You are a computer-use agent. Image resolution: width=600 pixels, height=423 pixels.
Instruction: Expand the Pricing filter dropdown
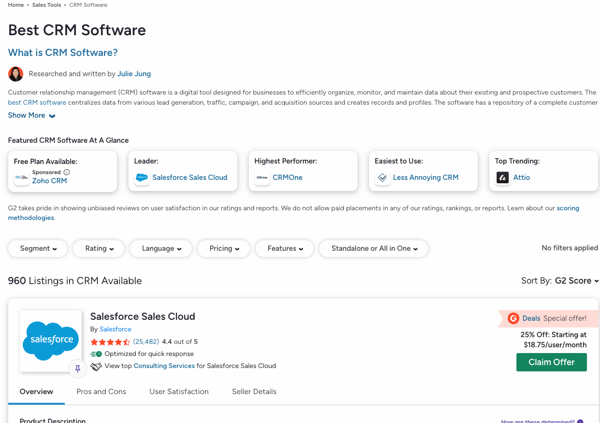coord(224,248)
